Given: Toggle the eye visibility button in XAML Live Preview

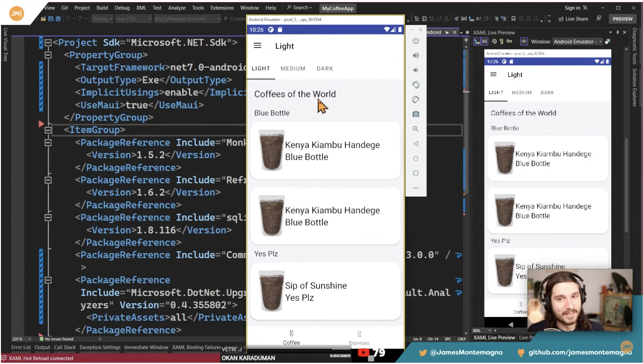Looking at the screenshot, I should click(524, 41).
